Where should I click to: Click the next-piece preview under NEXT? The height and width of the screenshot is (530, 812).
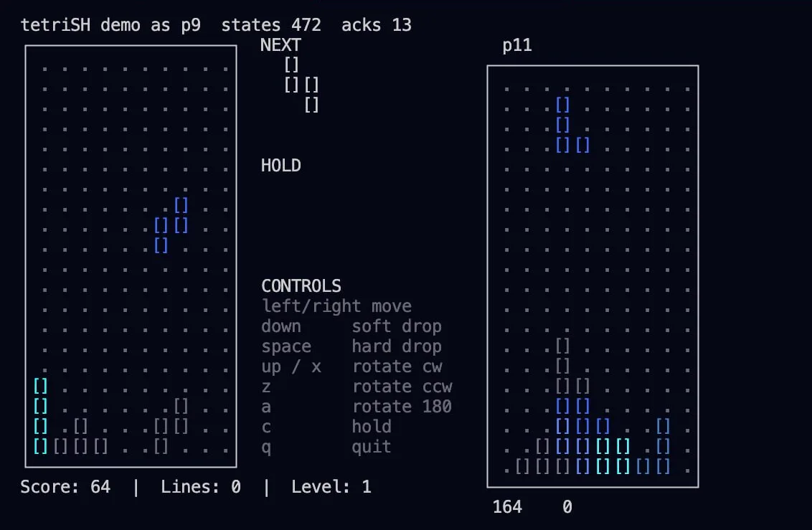click(301, 85)
